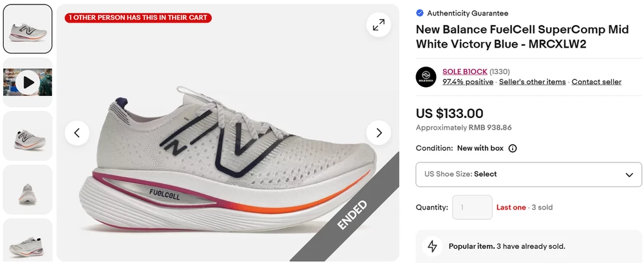Click the SOLE BLOCK seller logo
The width and height of the screenshot is (644, 263).
[x=426, y=77]
